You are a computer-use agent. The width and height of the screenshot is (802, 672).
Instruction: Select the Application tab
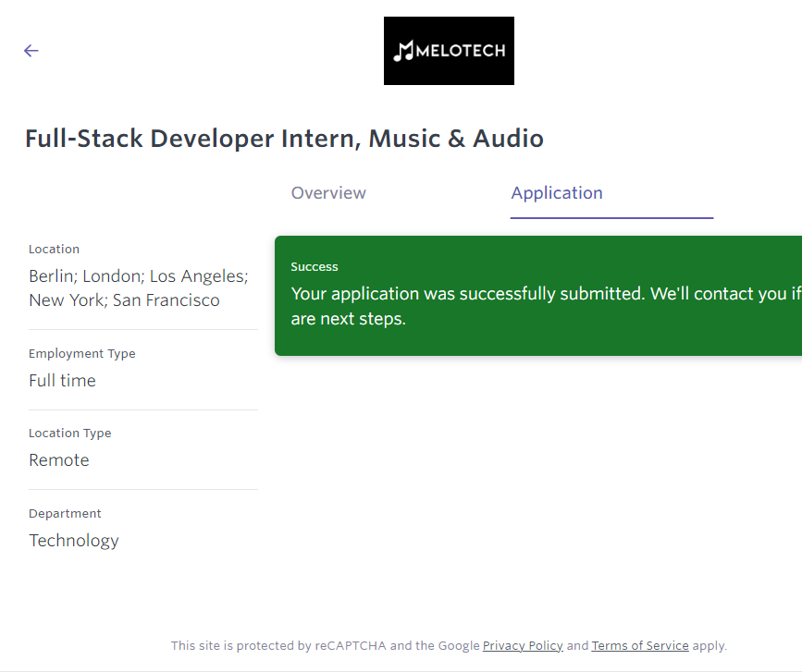557,193
